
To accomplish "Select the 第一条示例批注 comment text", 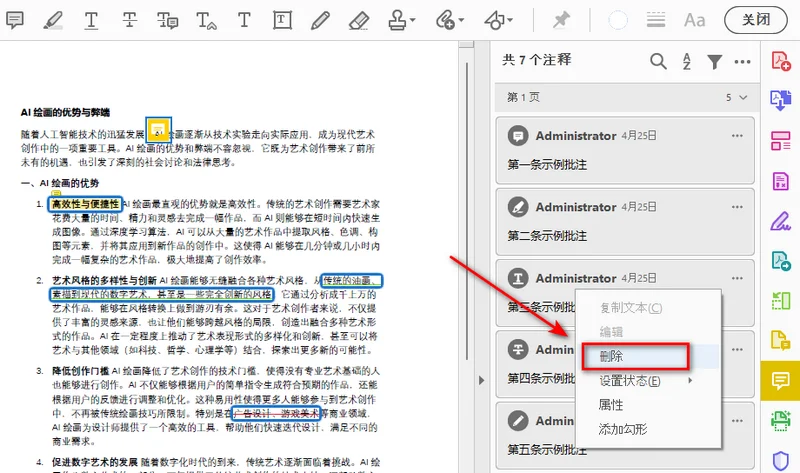I will click(x=547, y=164).
